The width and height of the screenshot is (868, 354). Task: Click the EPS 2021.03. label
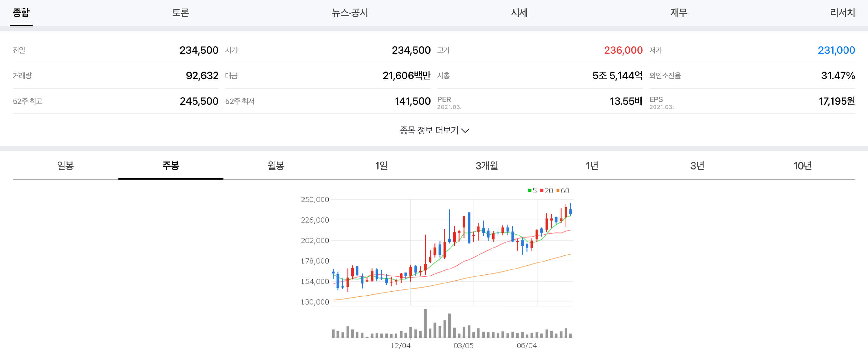661,103
